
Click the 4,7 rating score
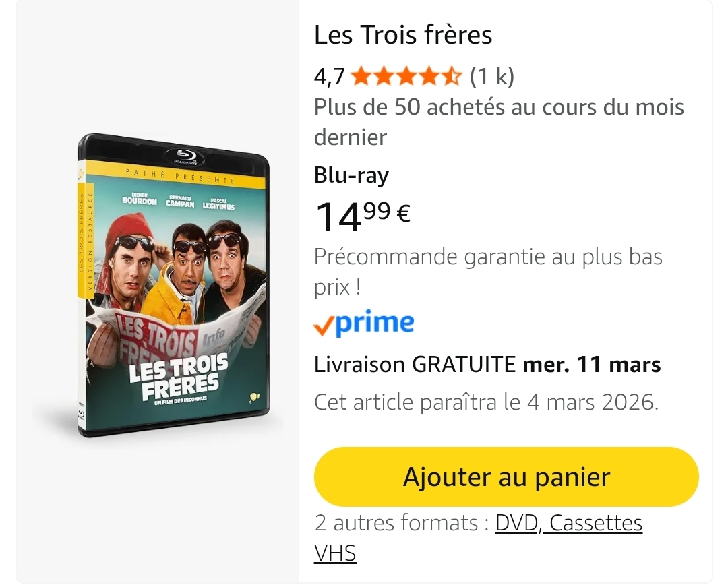point(329,78)
